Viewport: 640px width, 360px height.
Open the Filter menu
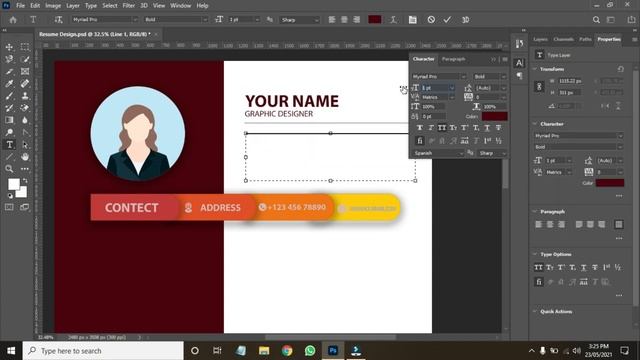[x=129, y=6]
